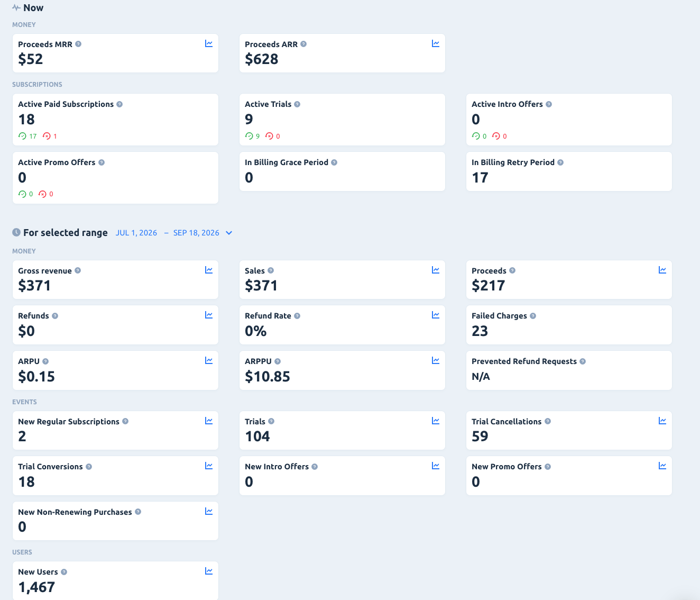Click the N/A Prevented Refund Requests value
This screenshot has width=700, height=600.
pos(481,377)
